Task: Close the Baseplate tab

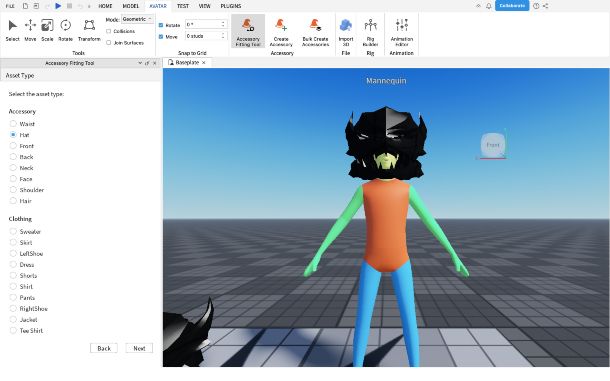Action: pyautogui.click(x=203, y=62)
